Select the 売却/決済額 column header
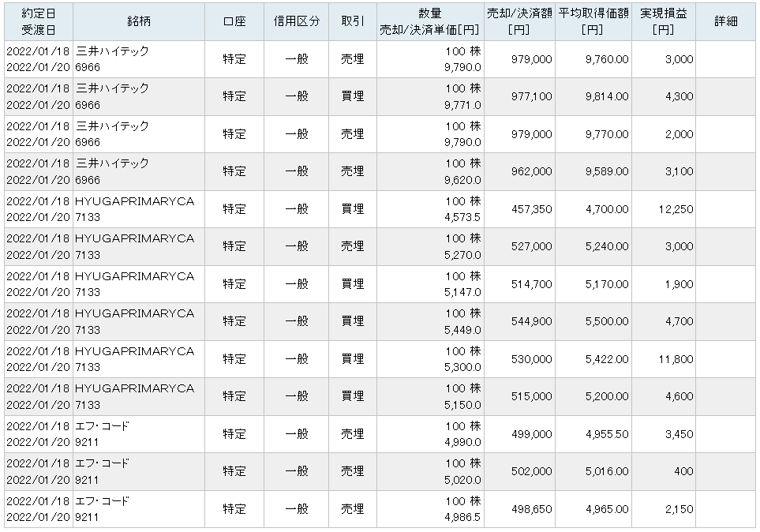 [519, 21]
